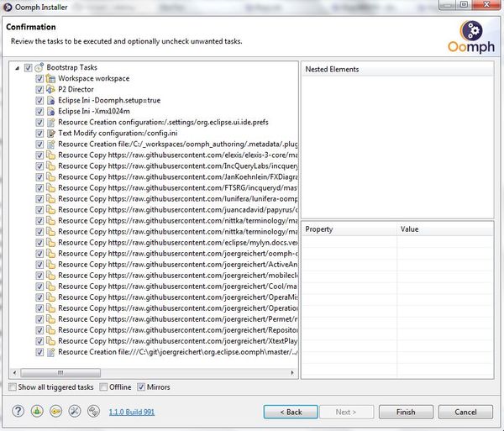Uncheck the Eclipse Ini -Xmx1024m checkbox
Screen dimensions: 504x431
click(39, 112)
